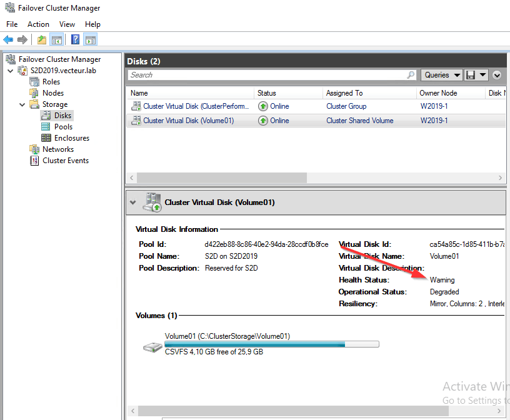Viewport: 510px width, 420px height.
Task: Sort disks by Status column header
Action: coord(267,93)
